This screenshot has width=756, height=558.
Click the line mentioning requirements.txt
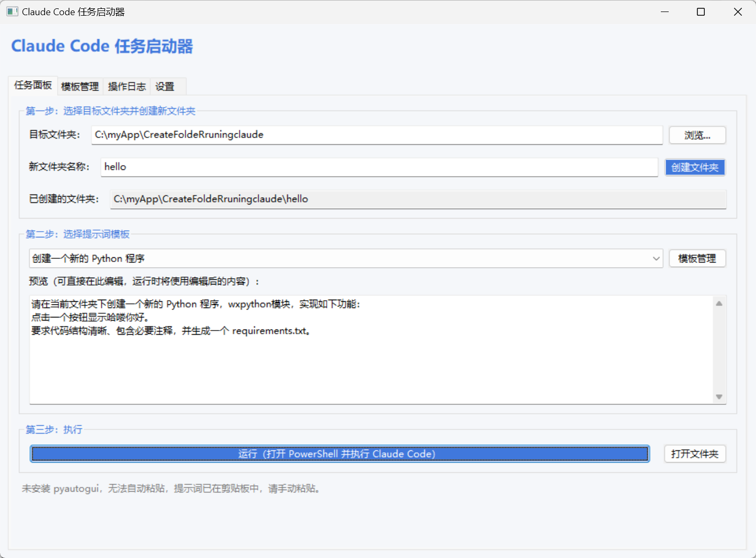(x=171, y=331)
